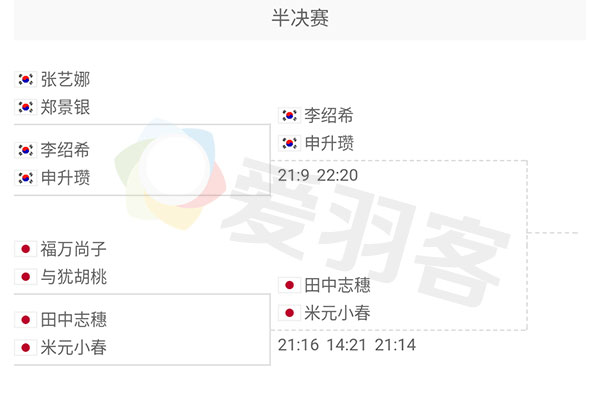Image resolution: width=600 pixels, height=416 pixels.
Task: Select the 米元小春 name above the 21:16 score
Action: point(337,313)
